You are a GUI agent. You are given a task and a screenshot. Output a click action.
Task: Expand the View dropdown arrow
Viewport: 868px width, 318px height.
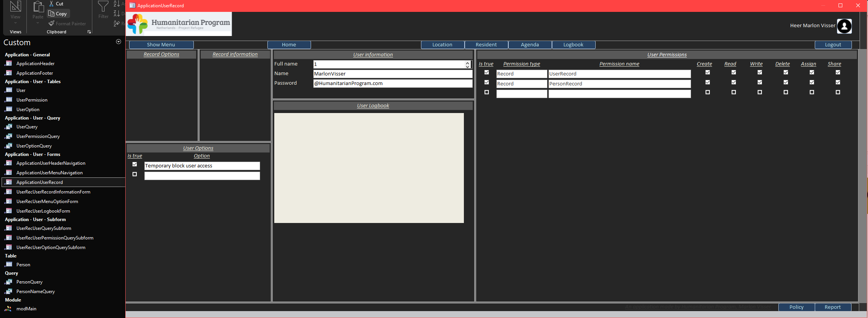[x=15, y=23]
